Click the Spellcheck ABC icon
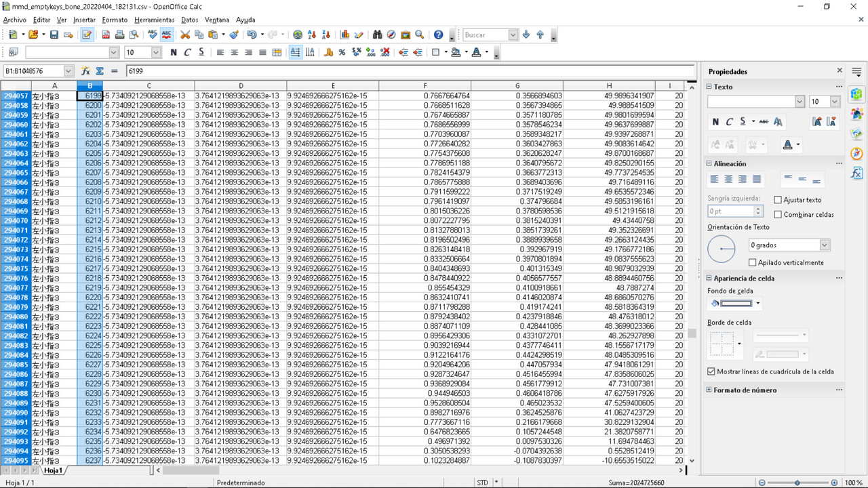Viewport: 868px width, 488px height. (x=153, y=35)
